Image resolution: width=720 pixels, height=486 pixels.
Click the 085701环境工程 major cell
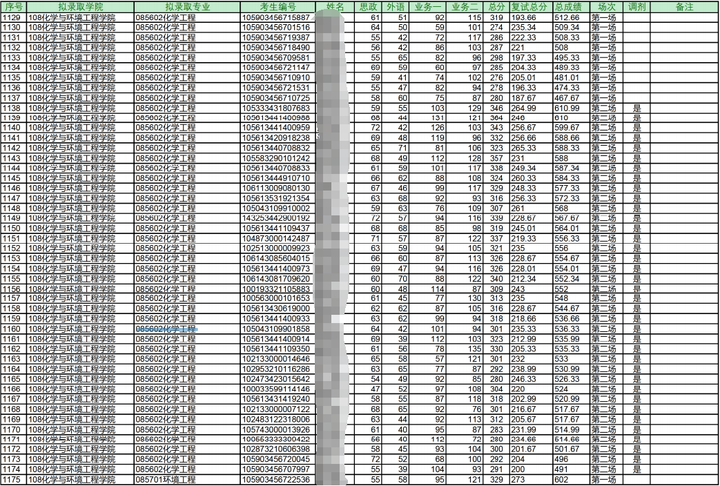click(x=187, y=480)
